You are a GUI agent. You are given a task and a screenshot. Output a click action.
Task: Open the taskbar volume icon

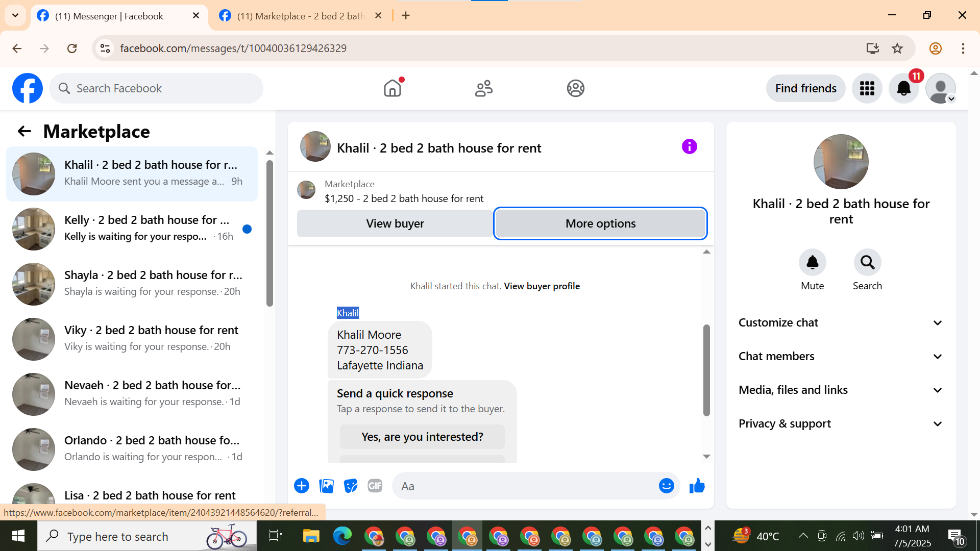pyautogui.click(x=858, y=536)
